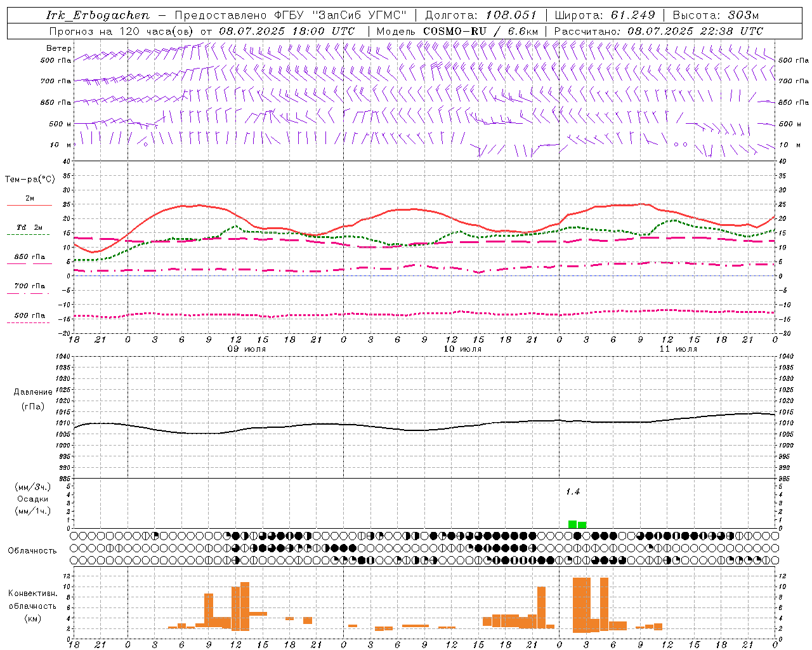This screenshot has width=812, height=650.
Task: Click the computed time 08.07.2025 22:38 UTC
Action: (695, 31)
